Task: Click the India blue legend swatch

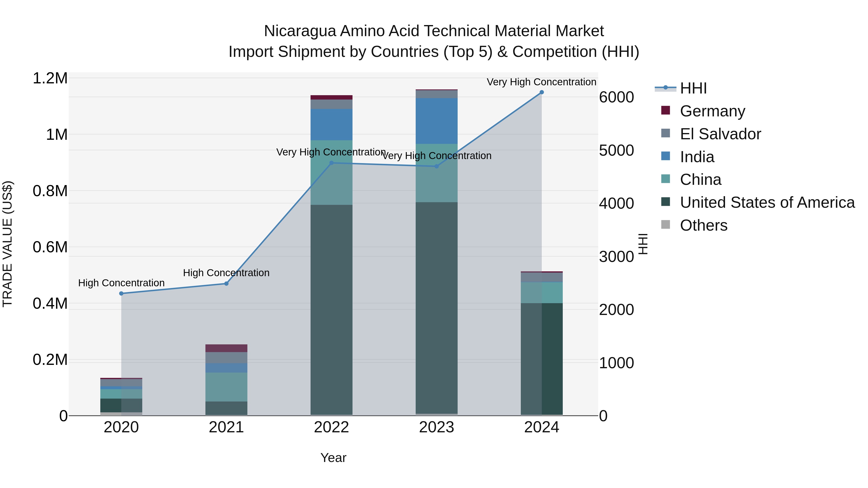Action: 665,156
